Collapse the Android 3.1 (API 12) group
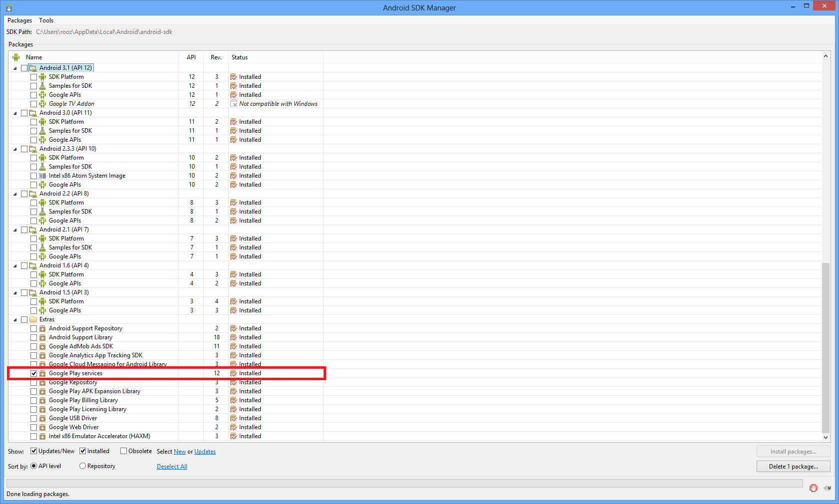Viewport: 839px width, 504px height. click(15, 68)
